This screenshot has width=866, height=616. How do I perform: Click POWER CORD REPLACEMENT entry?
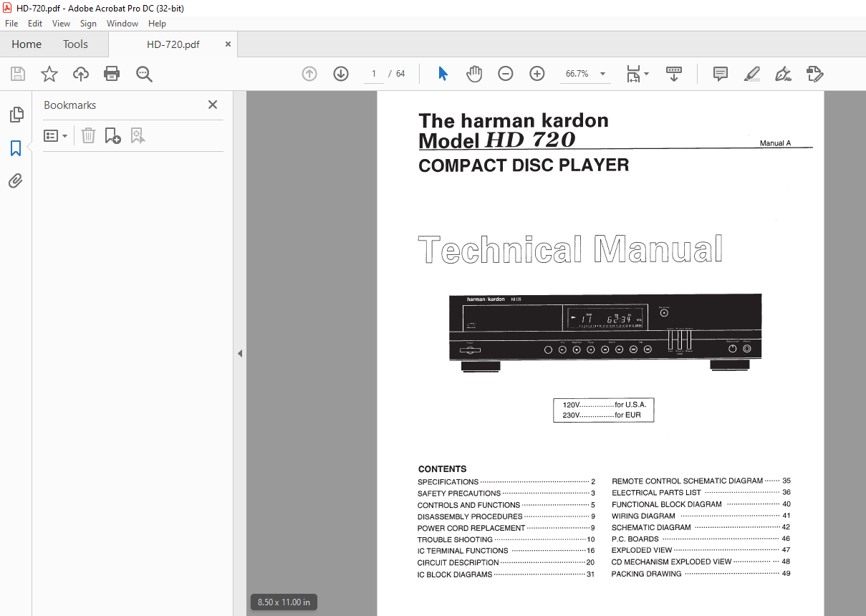click(506, 528)
